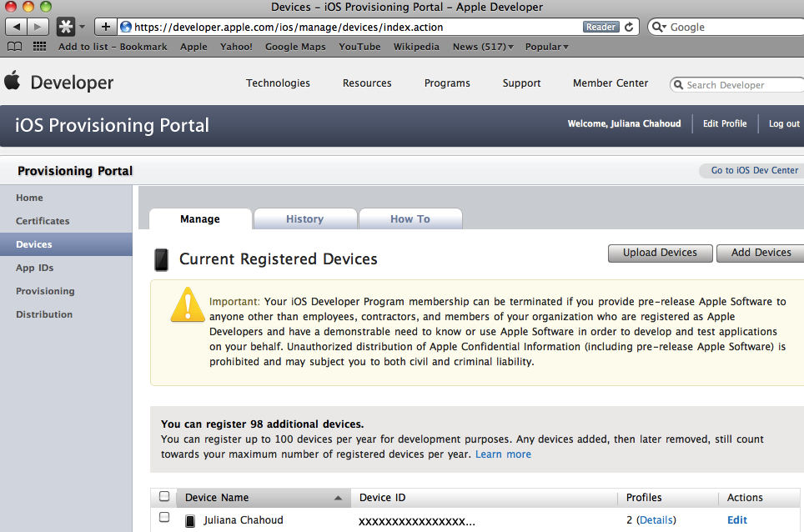Open the How To tab
Image resolution: width=804 pixels, height=532 pixels.
click(410, 218)
